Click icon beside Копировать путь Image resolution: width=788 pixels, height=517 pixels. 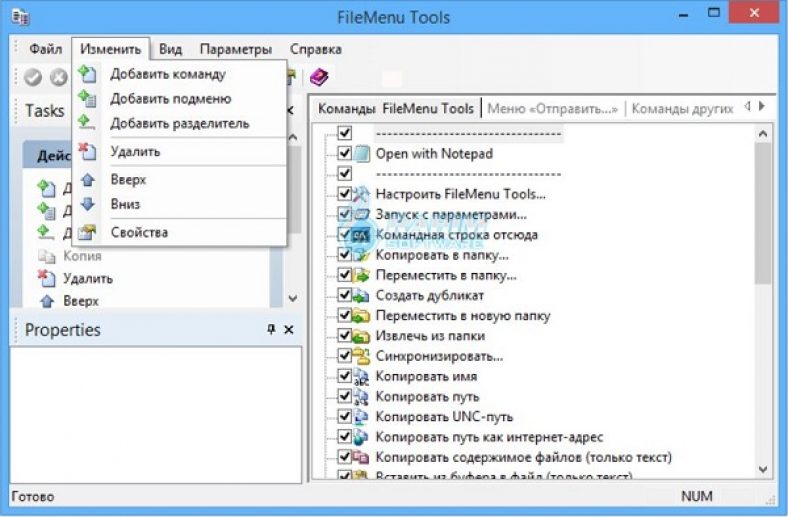361,396
